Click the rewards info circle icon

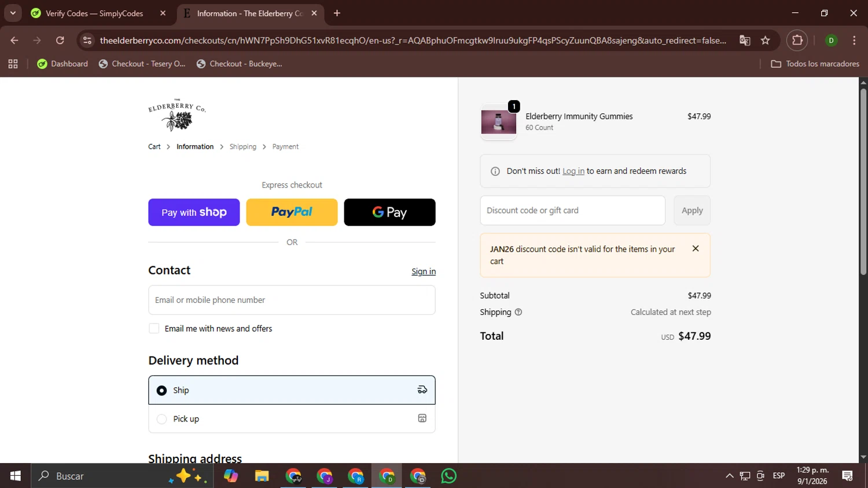point(495,171)
